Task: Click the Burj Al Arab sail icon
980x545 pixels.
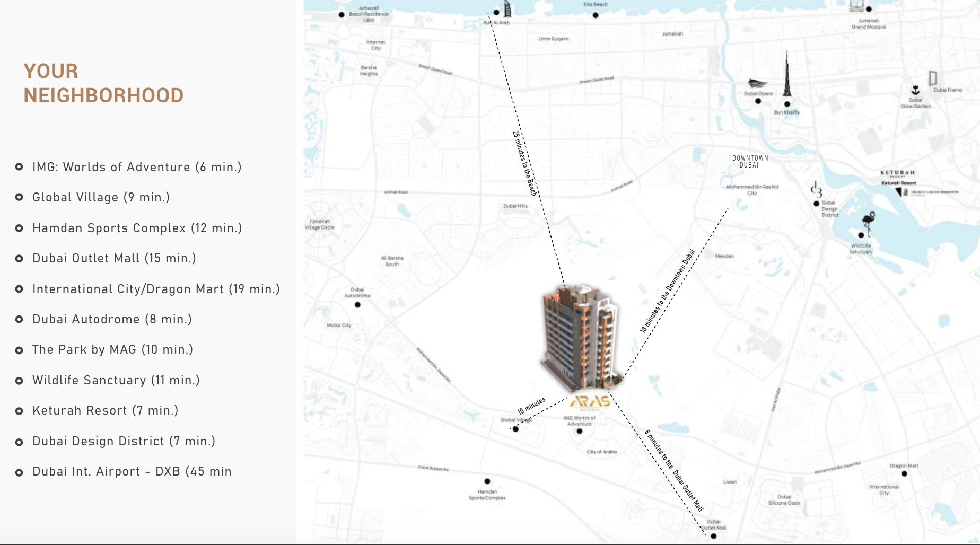Action: coord(507,9)
